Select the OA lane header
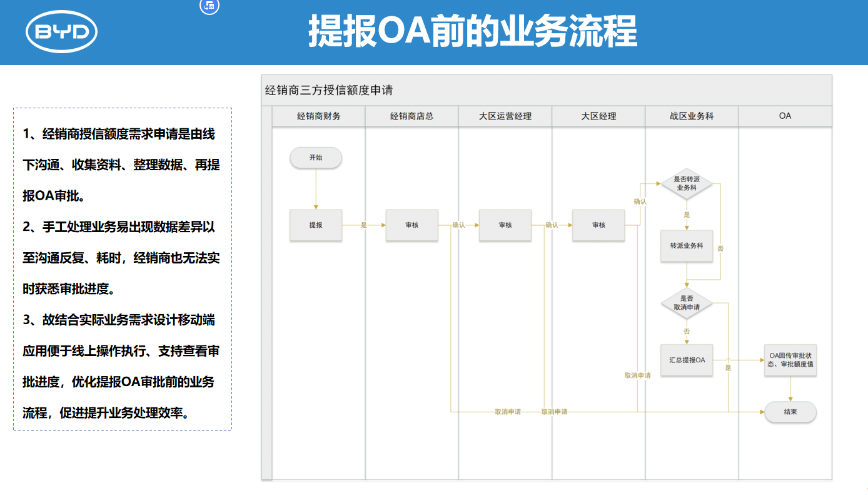This screenshot has width=868, height=495. 785,116
